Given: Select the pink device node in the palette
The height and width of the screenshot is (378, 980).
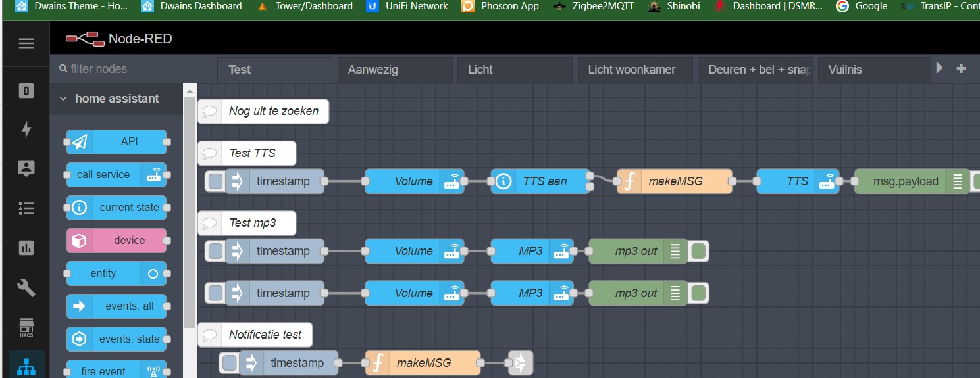Looking at the screenshot, I should 116,241.
